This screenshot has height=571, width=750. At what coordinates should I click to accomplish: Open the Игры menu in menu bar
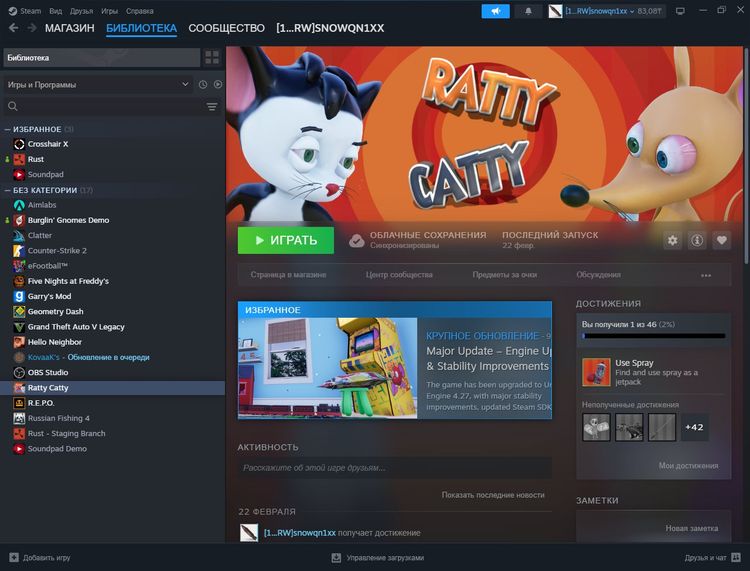(x=109, y=11)
